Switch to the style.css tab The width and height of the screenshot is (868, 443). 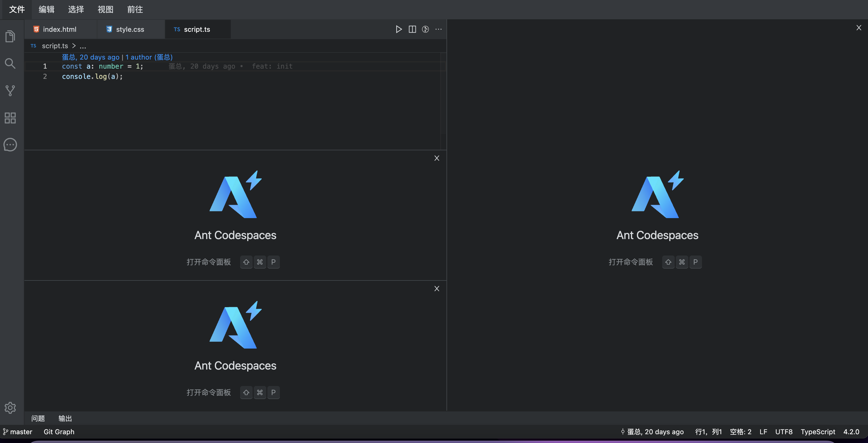pos(130,29)
